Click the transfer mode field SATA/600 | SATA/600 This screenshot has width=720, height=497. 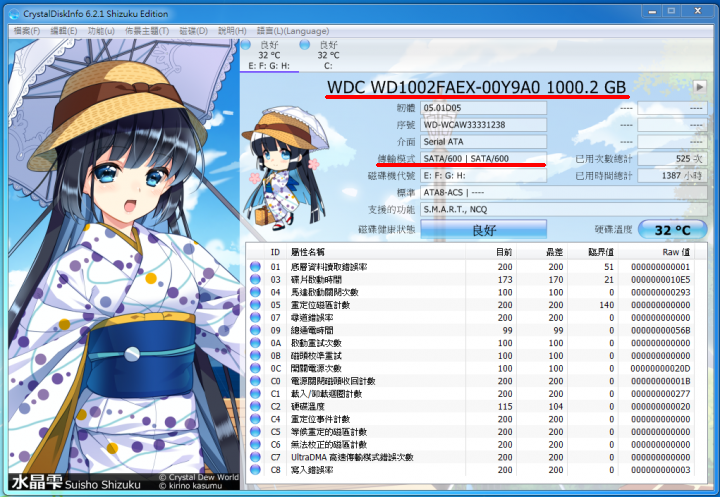(x=484, y=158)
